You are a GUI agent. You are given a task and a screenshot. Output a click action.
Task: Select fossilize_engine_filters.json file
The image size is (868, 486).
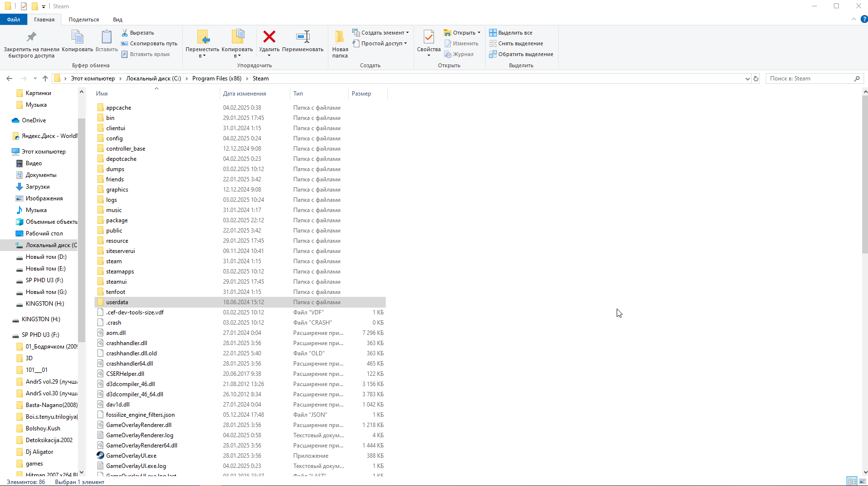pos(140,415)
